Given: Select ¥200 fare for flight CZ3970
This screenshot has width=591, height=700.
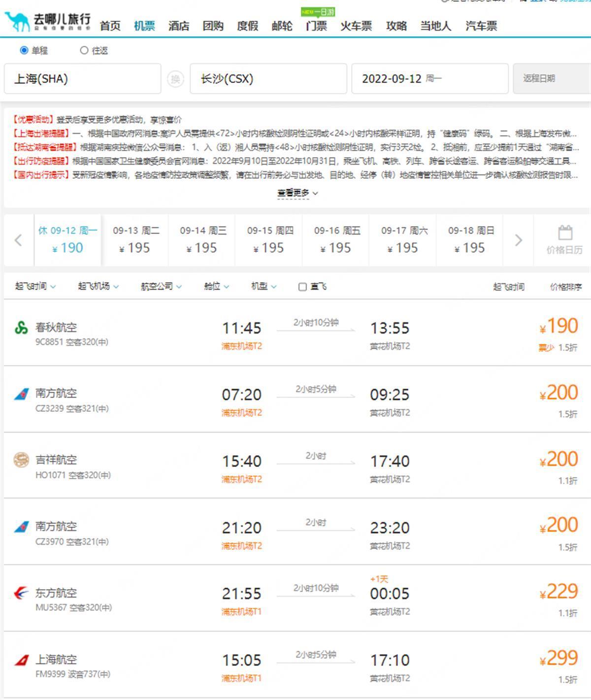Looking at the screenshot, I should (x=558, y=525).
